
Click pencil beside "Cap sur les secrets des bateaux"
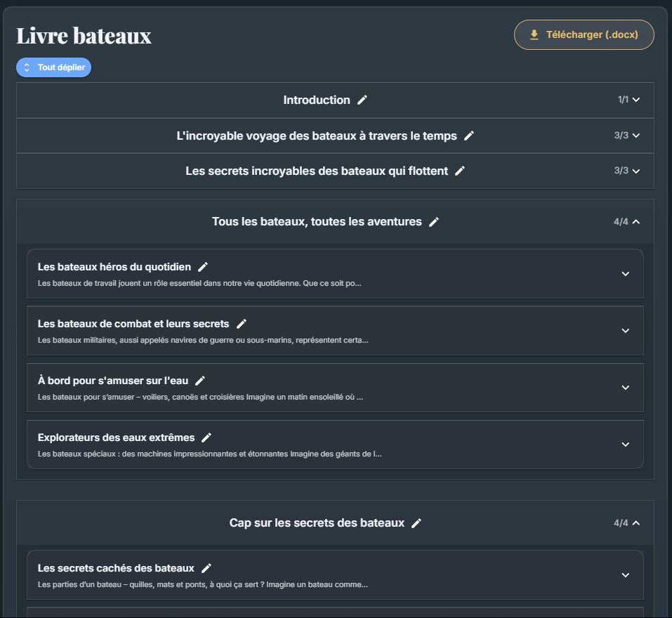(416, 523)
